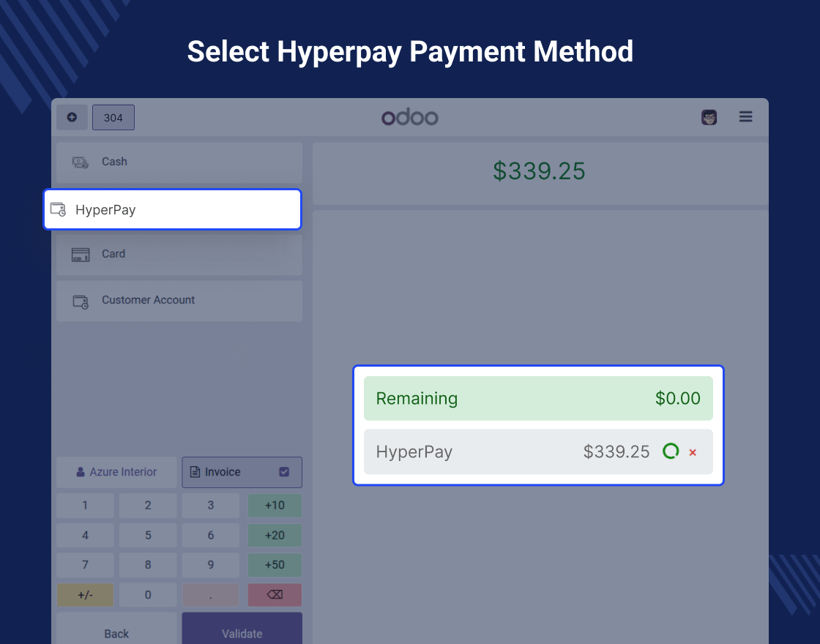Click the Odoo logo

tap(410, 117)
